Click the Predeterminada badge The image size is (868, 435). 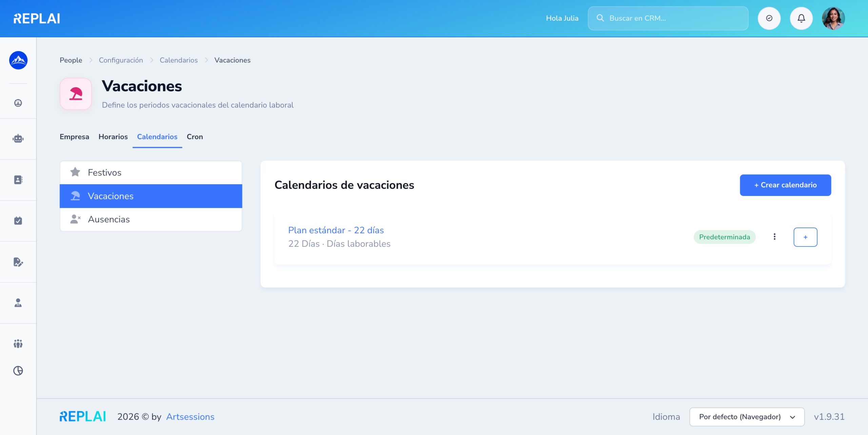(725, 237)
